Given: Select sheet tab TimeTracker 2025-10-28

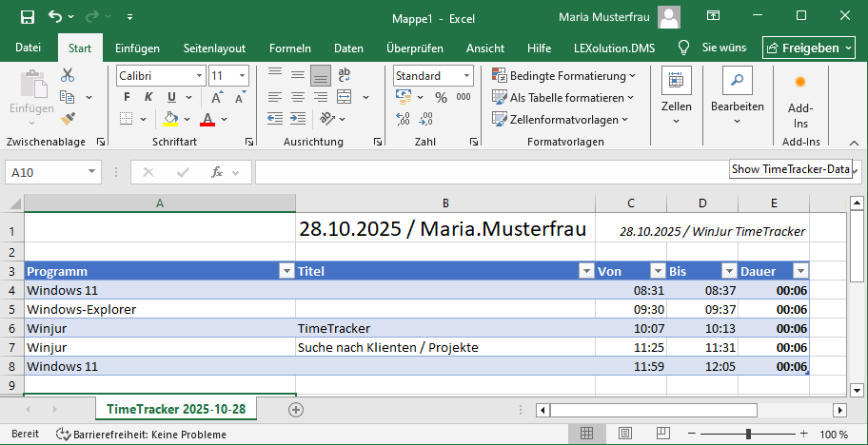Looking at the screenshot, I should pos(176,410).
